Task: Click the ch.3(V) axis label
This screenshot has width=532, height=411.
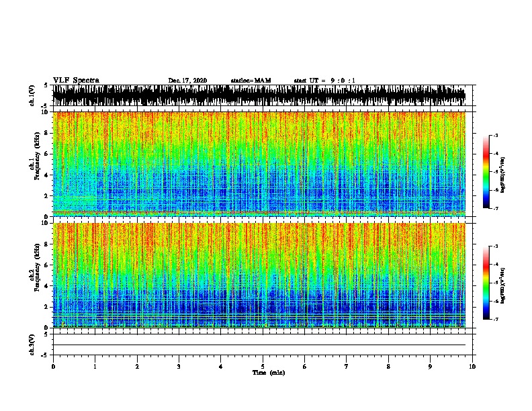Action: click(32, 345)
